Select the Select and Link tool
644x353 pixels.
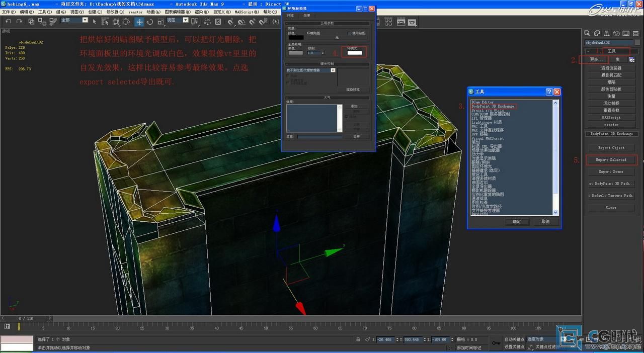(x=32, y=22)
